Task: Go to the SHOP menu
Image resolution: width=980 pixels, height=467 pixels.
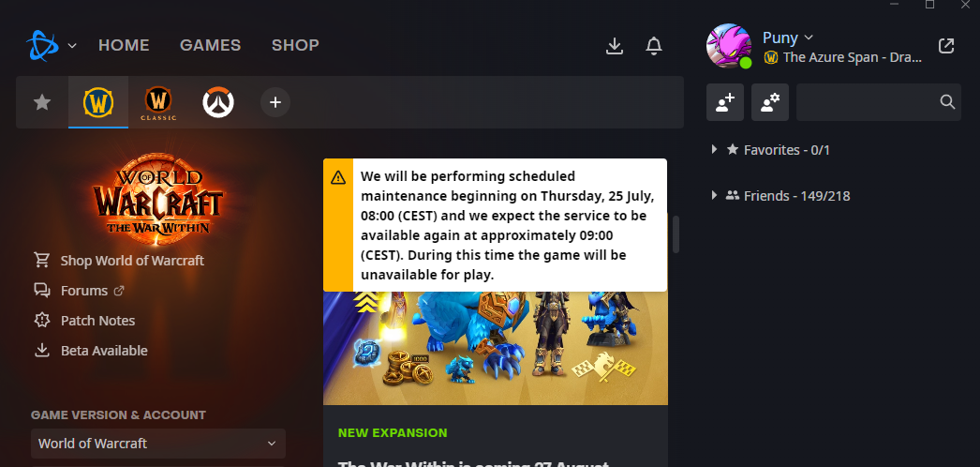Action: [295, 45]
